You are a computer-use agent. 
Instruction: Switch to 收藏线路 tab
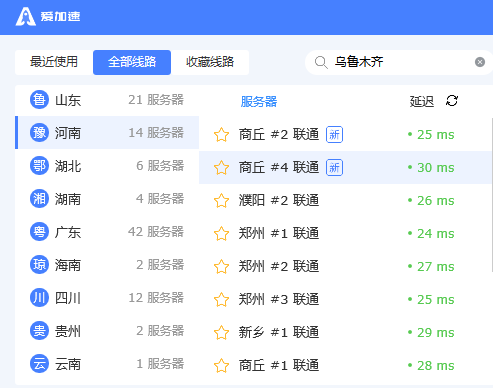click(x=210, y=62)
